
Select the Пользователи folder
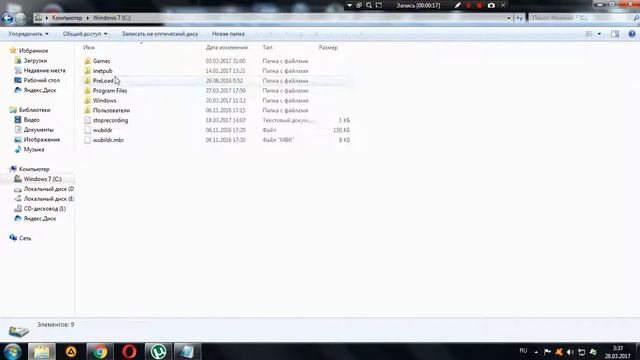111,110
